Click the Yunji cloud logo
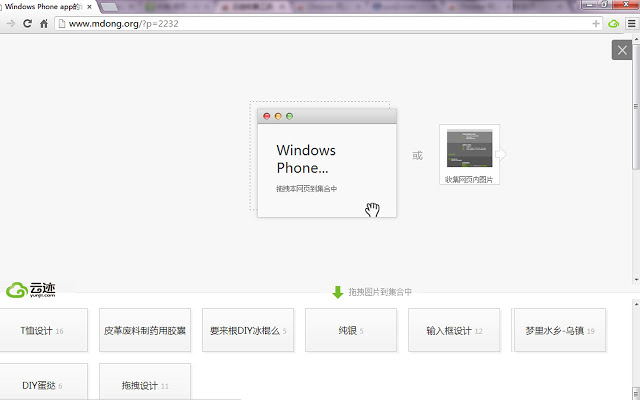This screenshot has height=400, width=640. pos(31,290)
